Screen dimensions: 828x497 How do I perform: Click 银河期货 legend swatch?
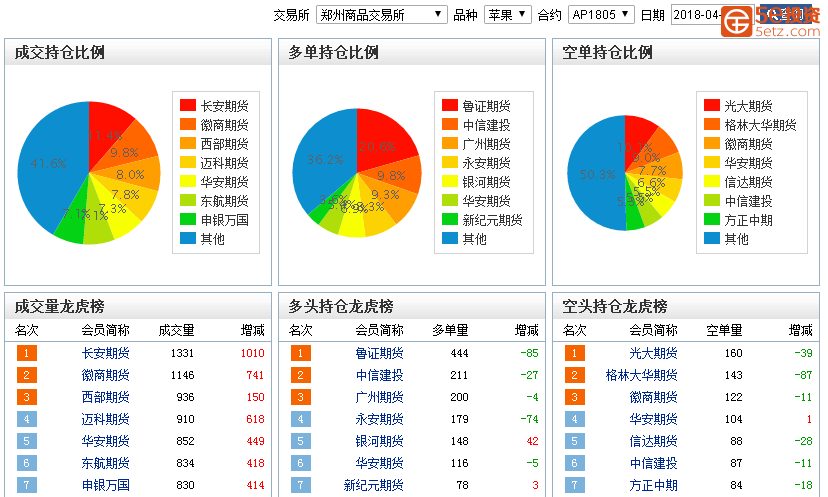[x=450, y=182]
